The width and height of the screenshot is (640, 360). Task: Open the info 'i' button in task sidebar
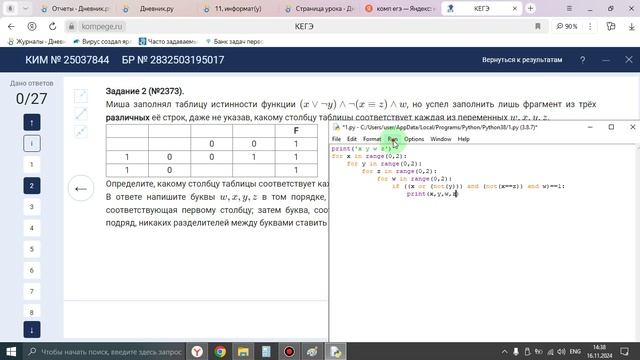tap(32, 143)
